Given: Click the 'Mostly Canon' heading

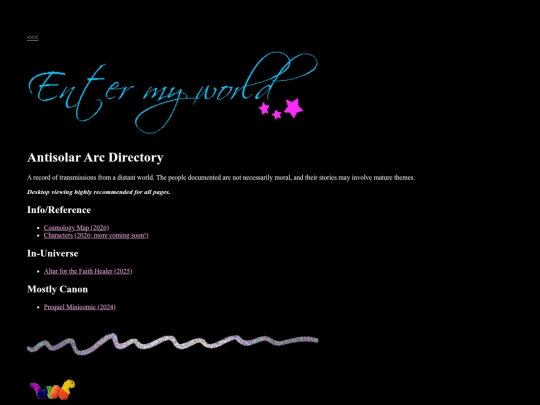Looking at the screenshot, I should tap(58, 289).
